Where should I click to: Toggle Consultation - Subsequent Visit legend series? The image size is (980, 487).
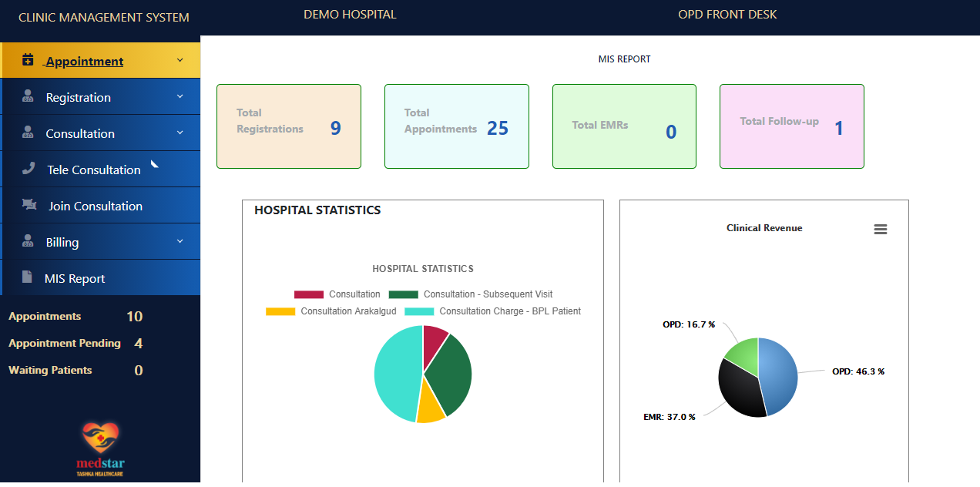[471, 294]
